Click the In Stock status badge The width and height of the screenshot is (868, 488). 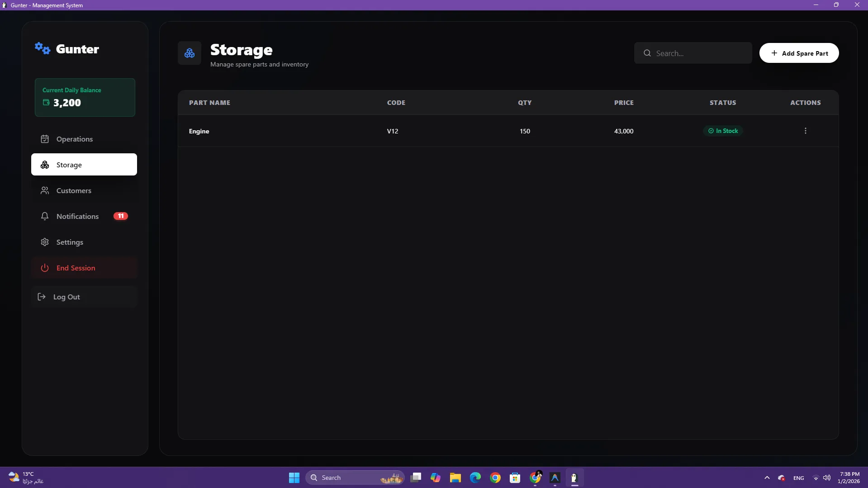pyautogui.click(x=723, y=131)
